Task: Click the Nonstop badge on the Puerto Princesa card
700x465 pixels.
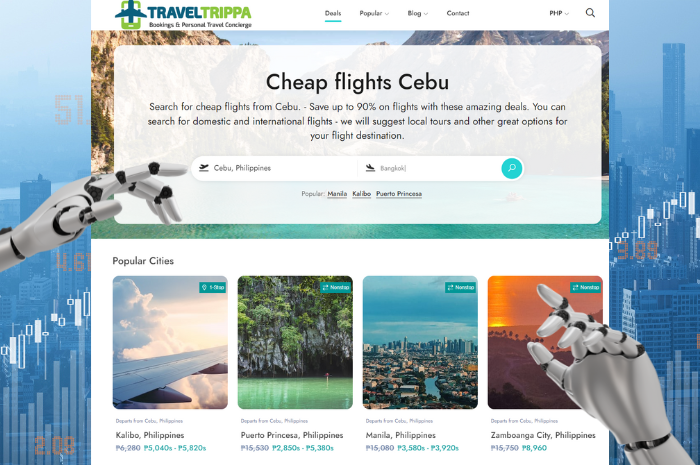Action: point(336,287)
